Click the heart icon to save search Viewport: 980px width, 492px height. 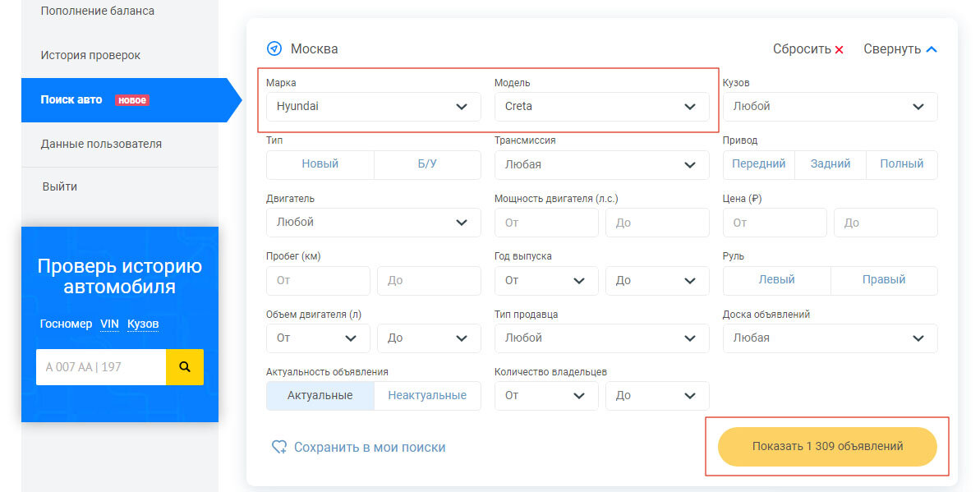(x=279, y=448)
